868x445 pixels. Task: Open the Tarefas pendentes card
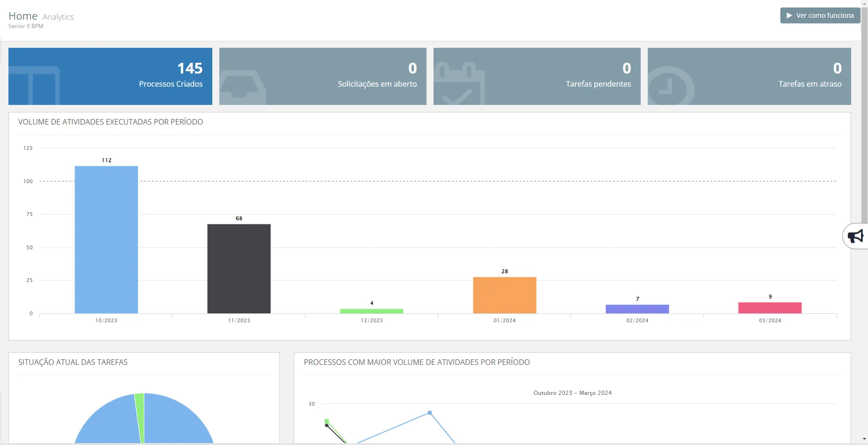(537, 76)
